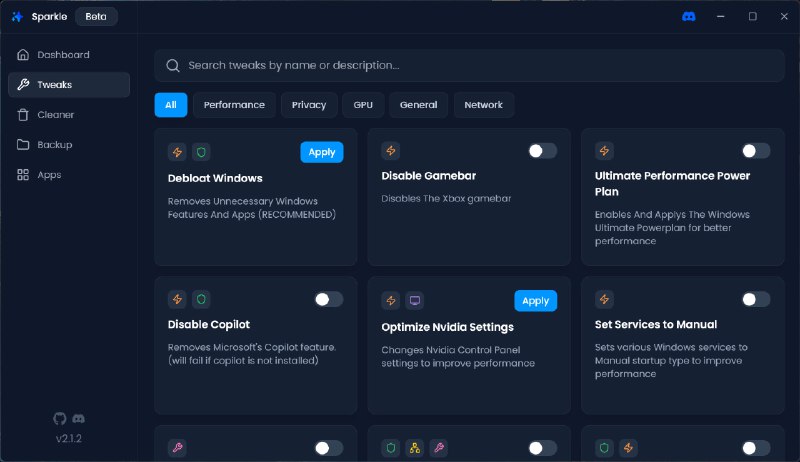Apply the Debloat Windows tweak
The image size is (800, 462).
321,152
